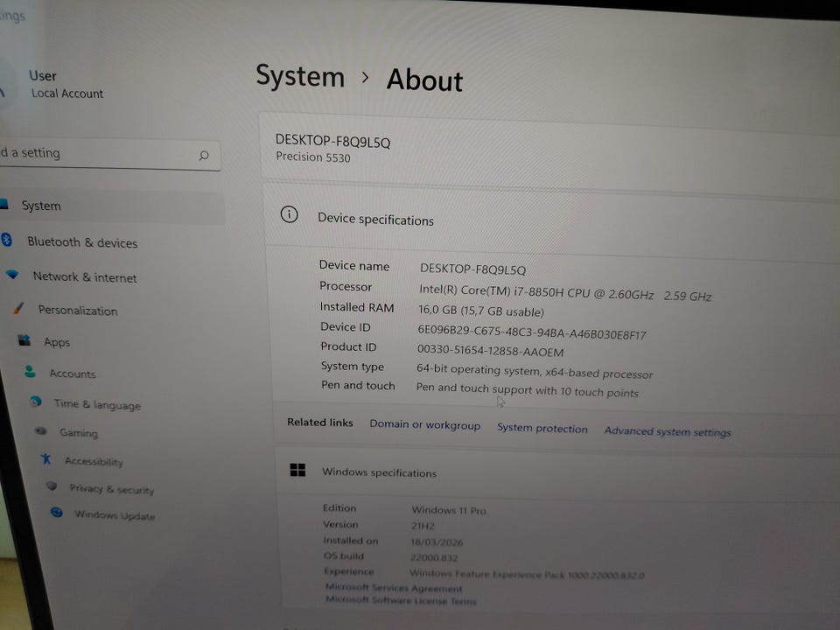The width and height of the screenshot is (840, 630).
Task: Click the Network wifi icon in sidebar
Action: tap(12, 275)
